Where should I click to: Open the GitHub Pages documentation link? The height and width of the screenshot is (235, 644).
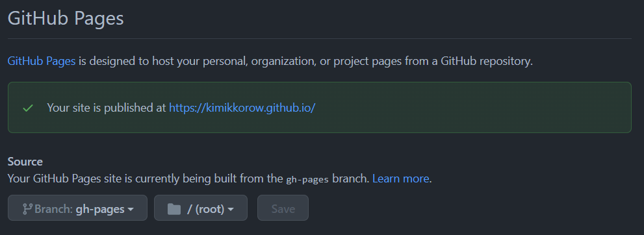click(x=42, y=61)
